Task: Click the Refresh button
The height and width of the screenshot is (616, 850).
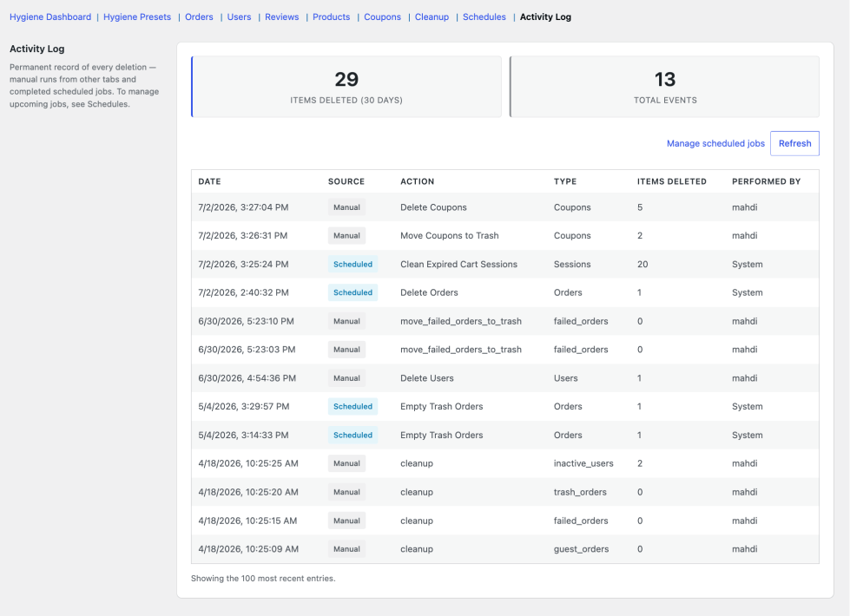Action: point(794,143)
